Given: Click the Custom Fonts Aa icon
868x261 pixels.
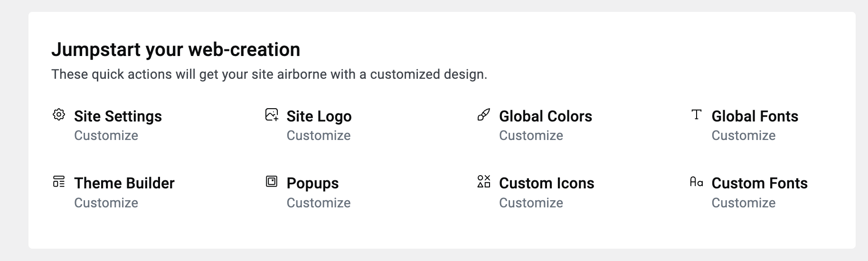Looking at the screenshot, I should point(696,182).
